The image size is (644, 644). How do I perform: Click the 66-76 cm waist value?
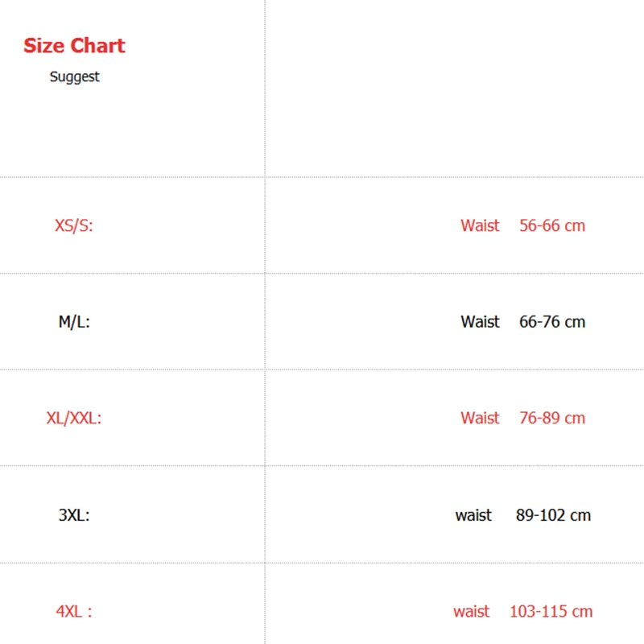[x=552, y=322]
